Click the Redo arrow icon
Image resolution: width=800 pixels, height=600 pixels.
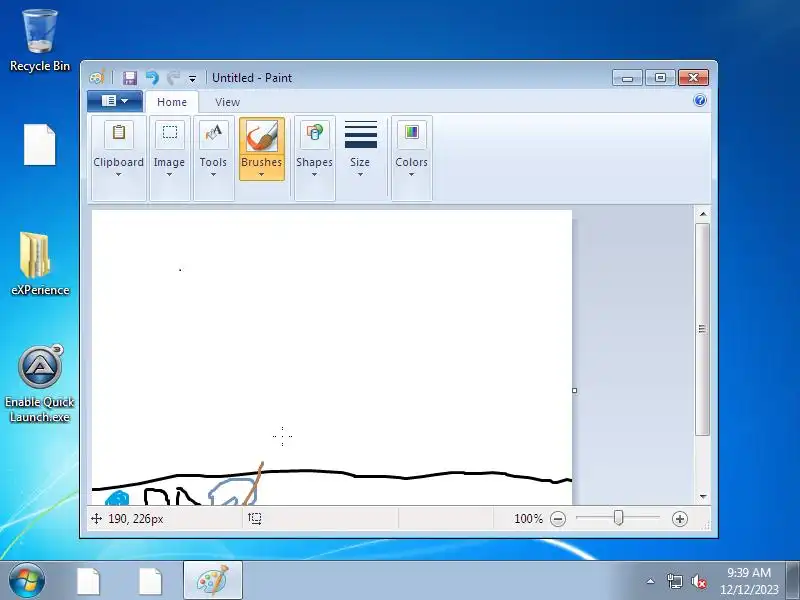(173, 78)
